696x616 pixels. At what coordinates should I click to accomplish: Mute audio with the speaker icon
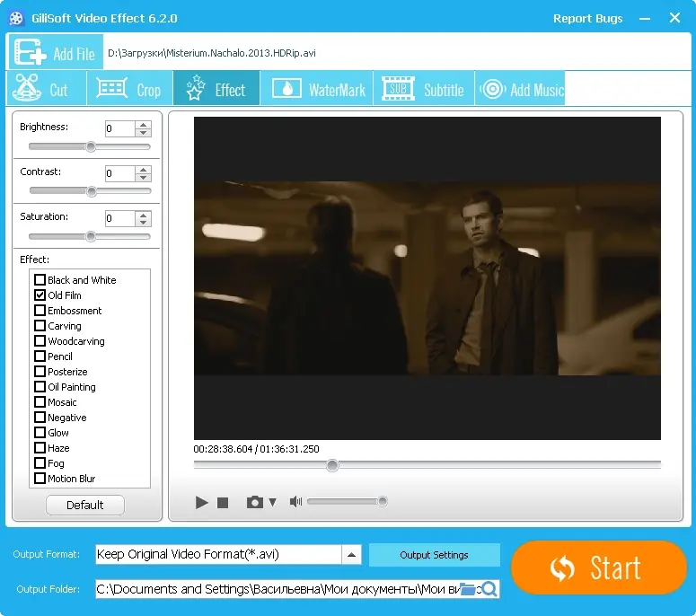295,502
